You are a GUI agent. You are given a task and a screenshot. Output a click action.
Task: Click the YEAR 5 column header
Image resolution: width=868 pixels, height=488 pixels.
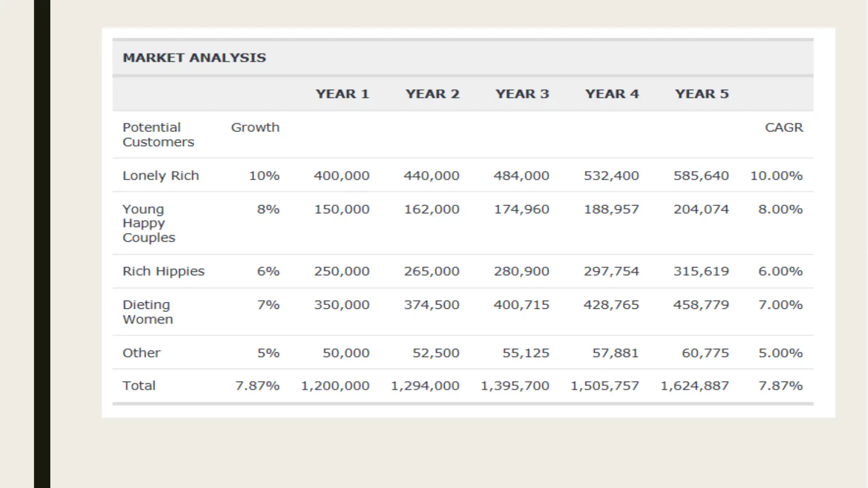pyautogui.click(x=701, y=94)
